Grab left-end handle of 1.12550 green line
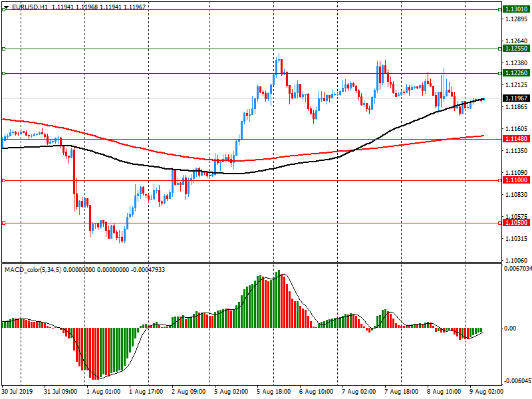 pyautogui.click(x=4, y=49)
